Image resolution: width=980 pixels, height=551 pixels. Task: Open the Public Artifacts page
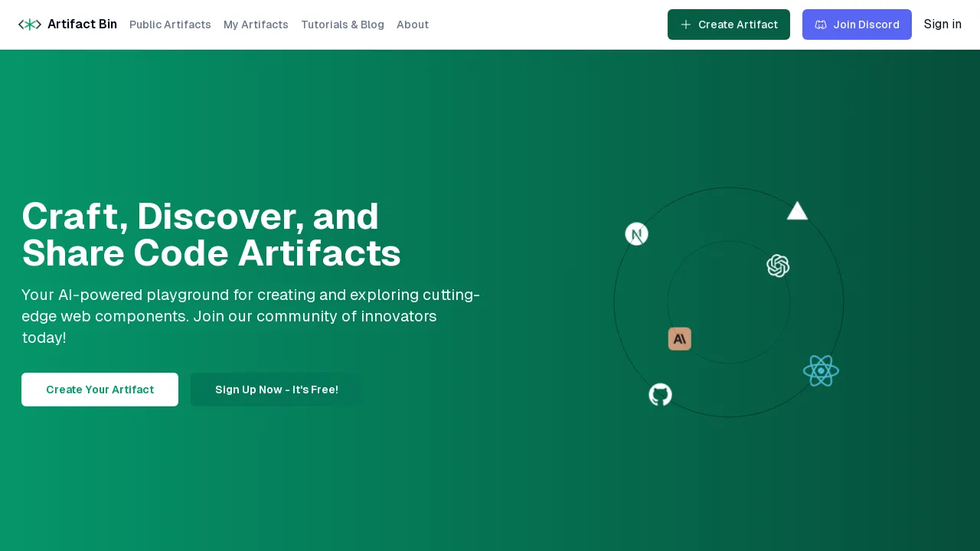170,24
